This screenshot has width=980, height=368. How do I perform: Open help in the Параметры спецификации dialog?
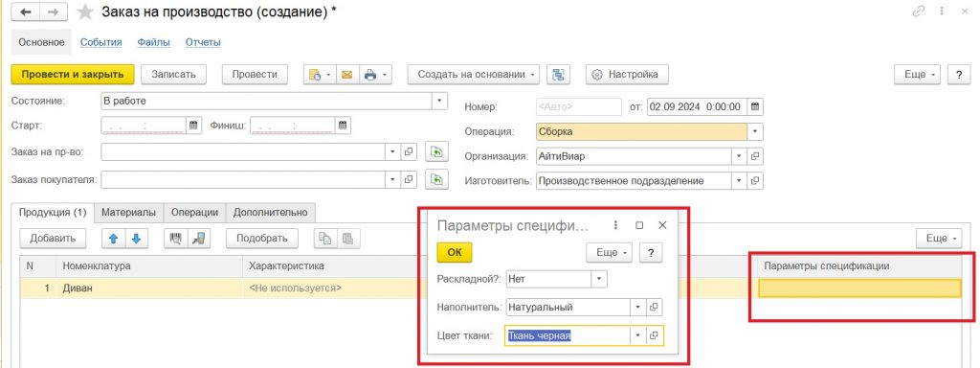(651, 252)
